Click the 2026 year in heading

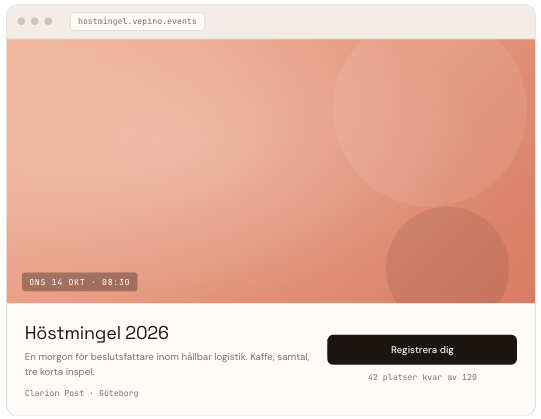point(147,333)
